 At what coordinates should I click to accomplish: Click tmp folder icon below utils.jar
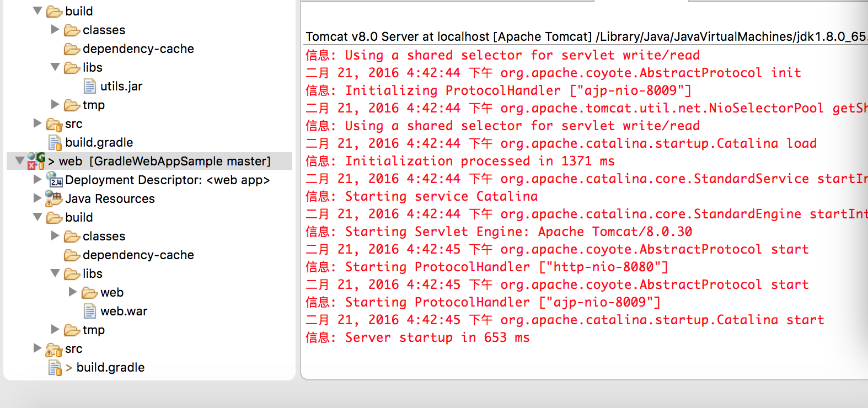point(72,105)
